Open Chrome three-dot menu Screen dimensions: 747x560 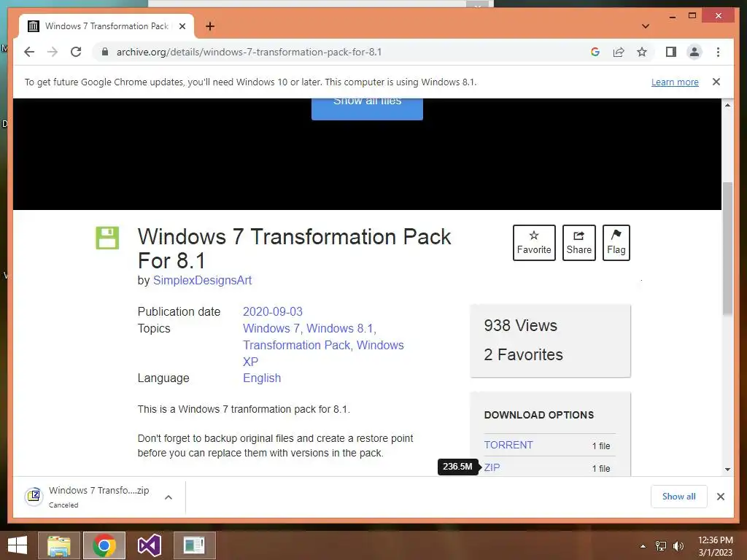tap(718, 52)
